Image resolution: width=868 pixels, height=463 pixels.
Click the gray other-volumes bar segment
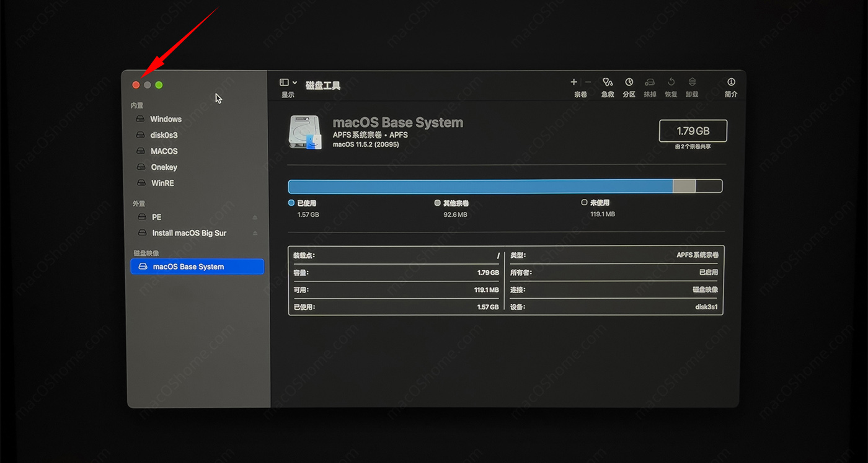(684, 186)
